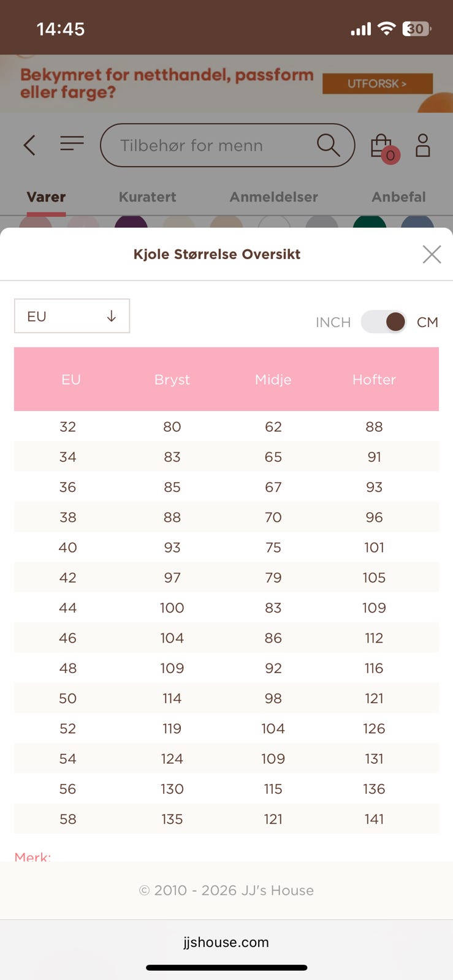Open the Anmeldelser tab

pos(273,197)
